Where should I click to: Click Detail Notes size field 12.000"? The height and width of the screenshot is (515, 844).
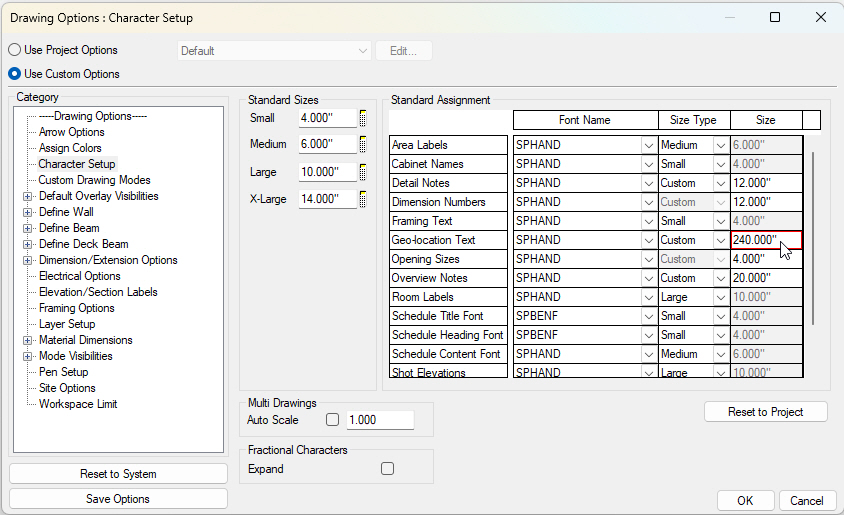click(766, 183)
